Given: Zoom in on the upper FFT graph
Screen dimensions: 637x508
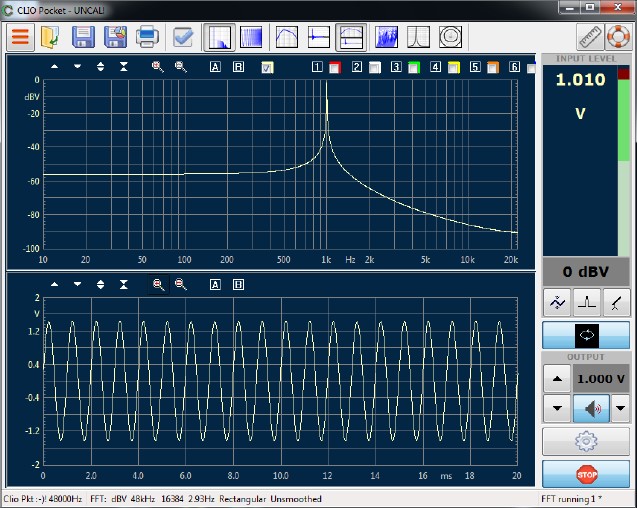Looking at the screenshot, I should click(x=158, y=67).
